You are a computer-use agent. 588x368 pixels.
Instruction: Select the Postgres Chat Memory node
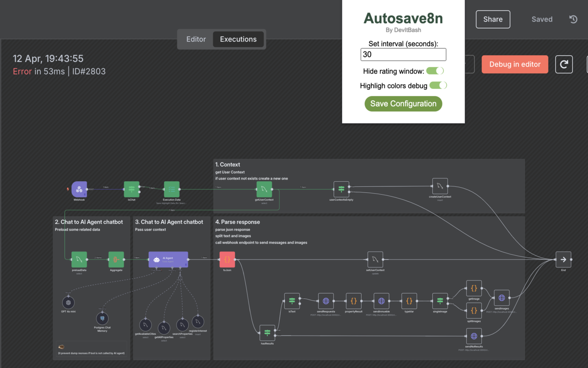(102, 319)
